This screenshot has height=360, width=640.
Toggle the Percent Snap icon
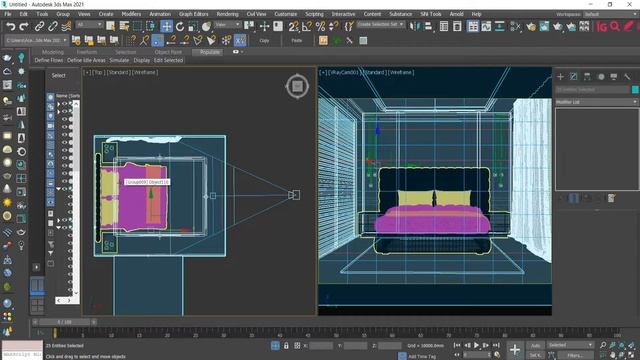[320, 27]
